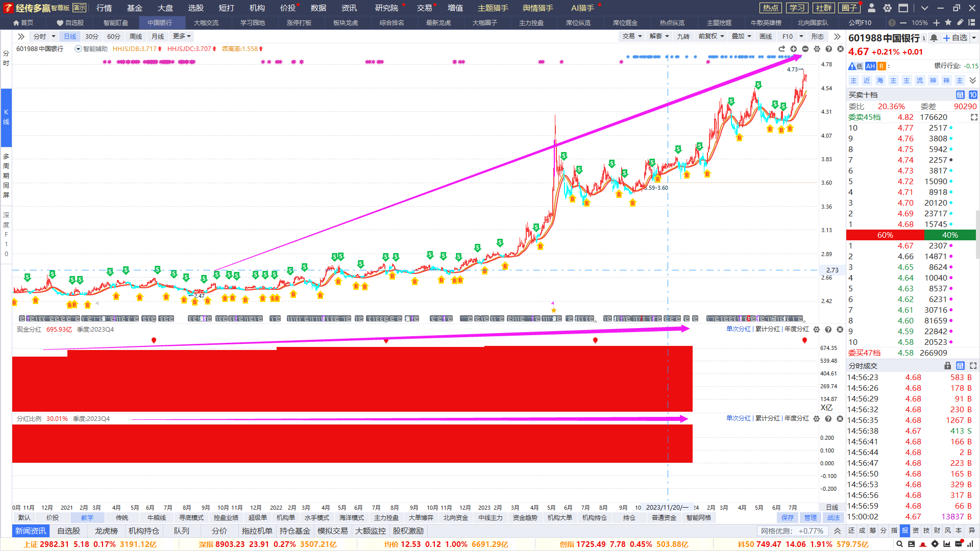The height and width of the screenshot is (551, 980).
Task: Select the 周线 period tab
Action: pyautogui.click(x=136, y=37)
